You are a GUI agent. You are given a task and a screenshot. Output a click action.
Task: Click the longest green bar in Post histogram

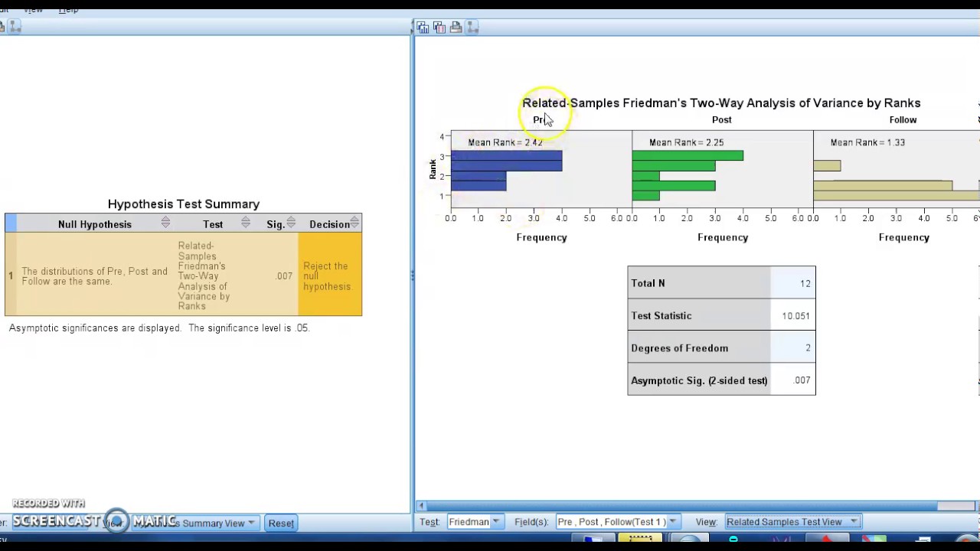(688, 156)
